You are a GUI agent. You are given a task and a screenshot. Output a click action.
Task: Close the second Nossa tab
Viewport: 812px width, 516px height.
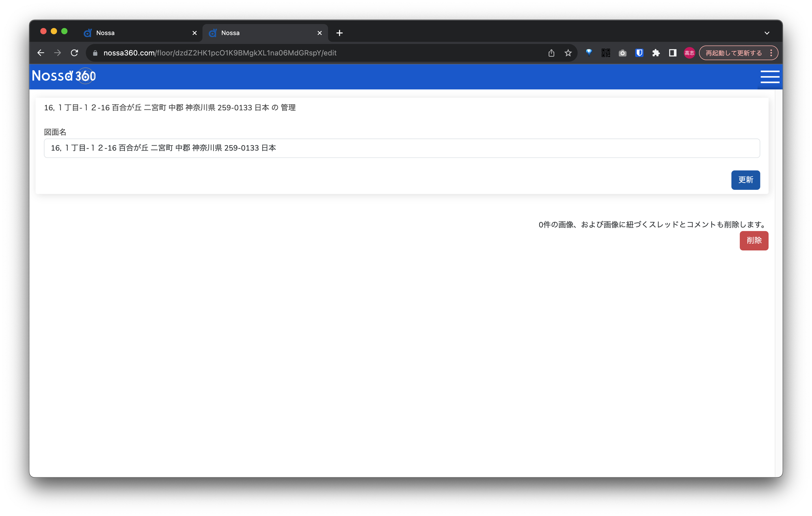pyautogui.click(x=320, y=33)
